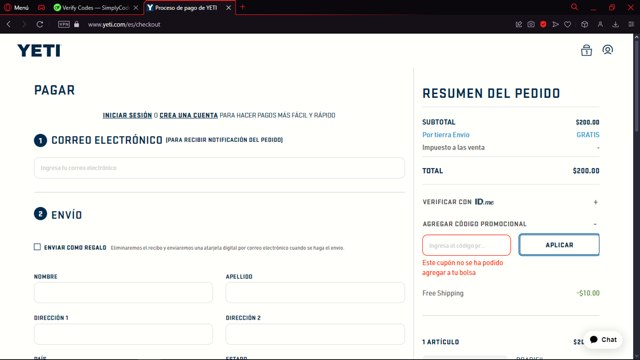Screen dimensions: 640x360
Task: Collapse Agregar código promocional section
Action: coord(595,224)
